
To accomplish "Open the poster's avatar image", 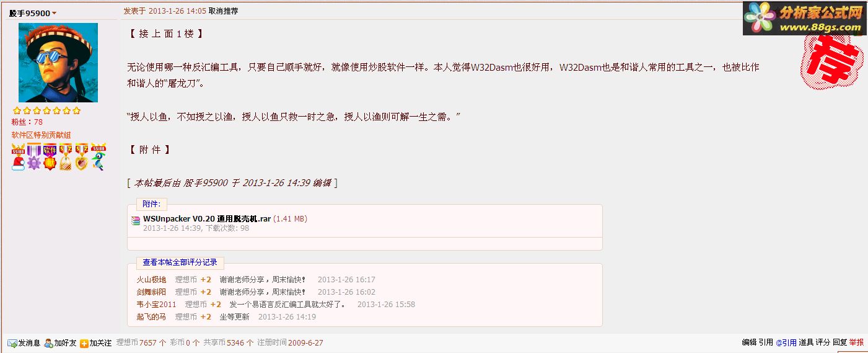I will pyautogui.click(x=58, y=63).
